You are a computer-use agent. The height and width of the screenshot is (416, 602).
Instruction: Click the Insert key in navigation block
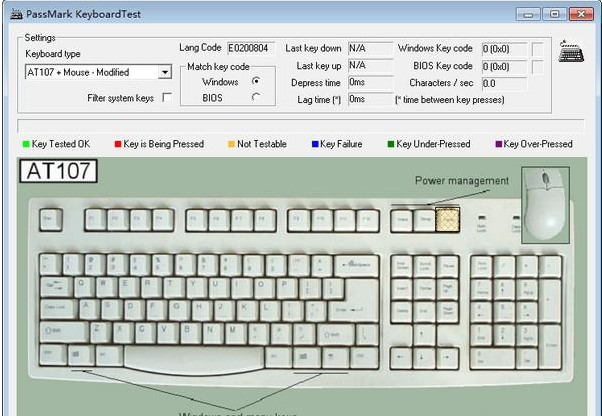click(x=402, y=289)
